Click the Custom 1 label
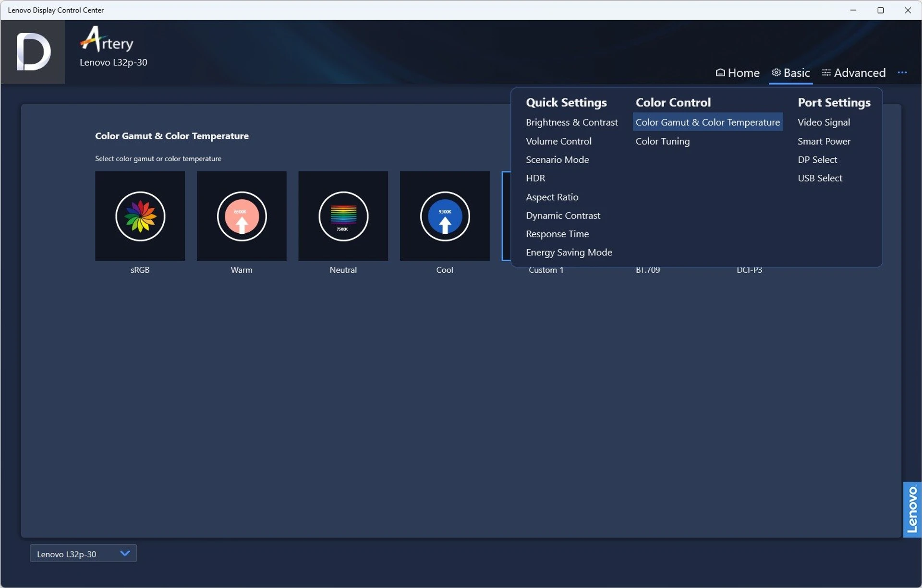The height and width of the screenshot is (588, 922). tap(546, 270)
